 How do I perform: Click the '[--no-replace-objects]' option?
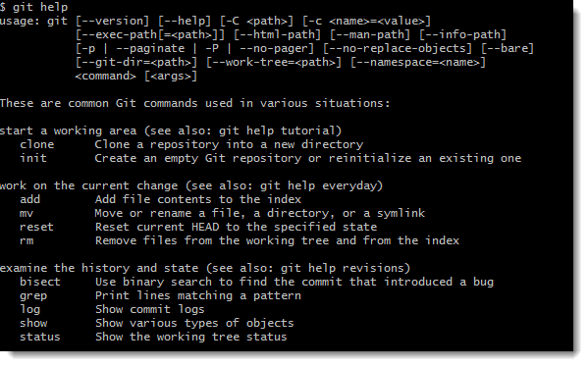398,48
